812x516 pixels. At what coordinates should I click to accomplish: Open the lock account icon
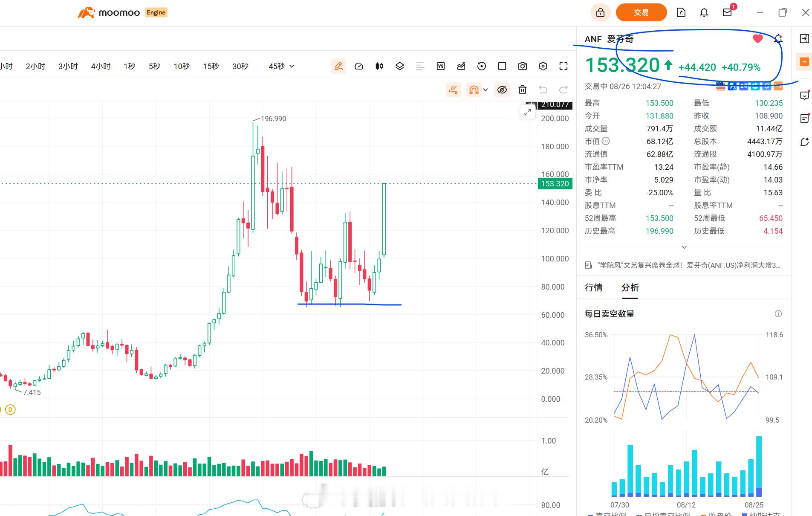click(x=600, y=12)
